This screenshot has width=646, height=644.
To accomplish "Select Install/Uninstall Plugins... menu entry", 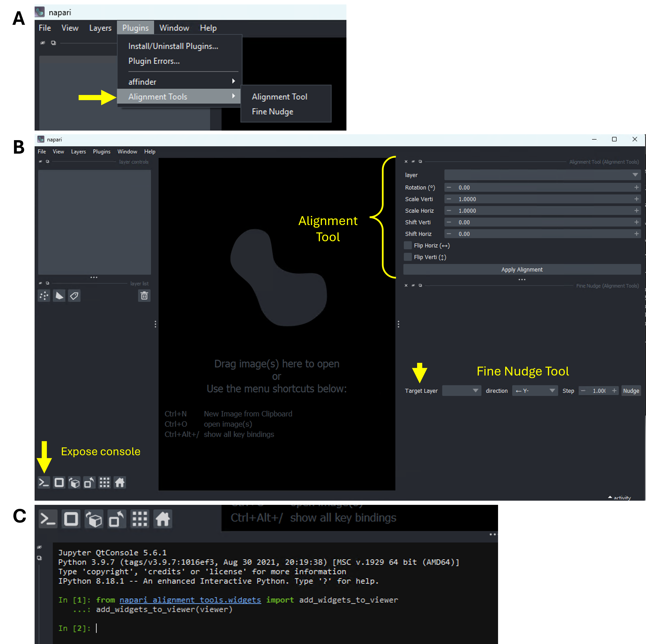I will coord(173,46).
